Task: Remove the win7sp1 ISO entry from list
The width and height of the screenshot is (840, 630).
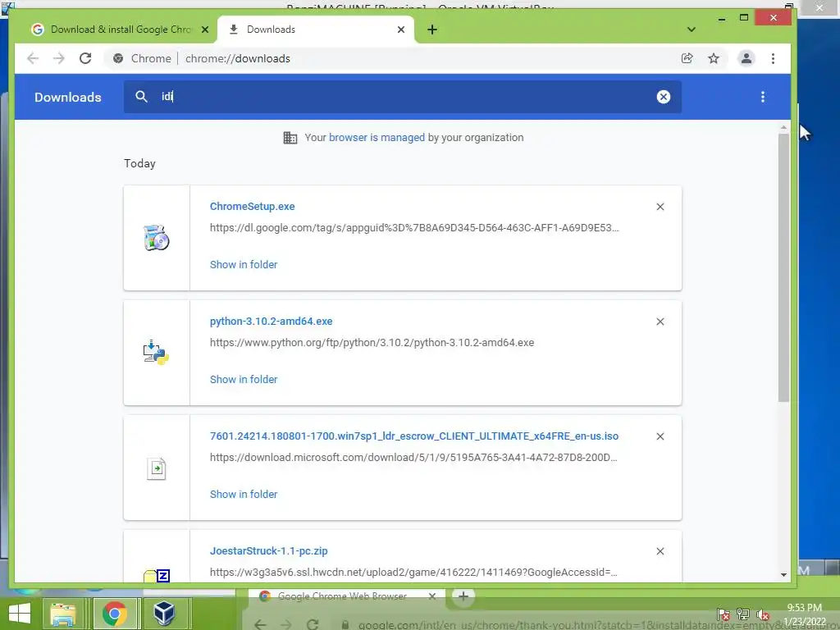Action: coord(660,436)
